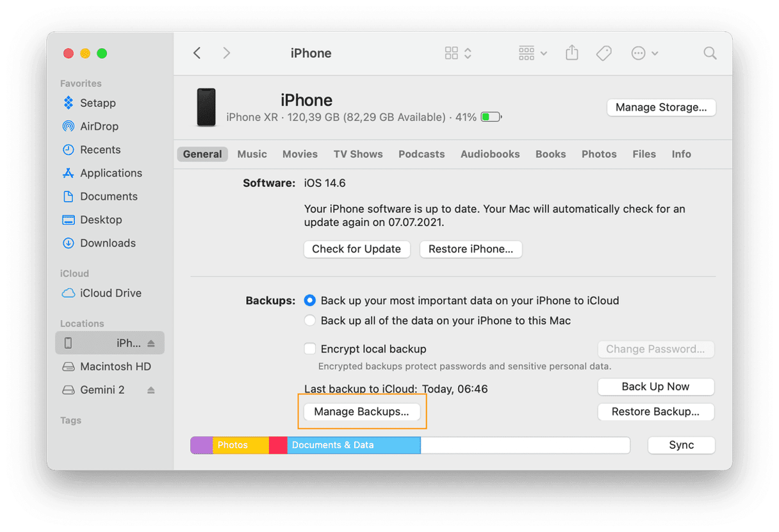Switch to icon grid view
This screenshot has width=779, height=532.
[x=452, y=53]
